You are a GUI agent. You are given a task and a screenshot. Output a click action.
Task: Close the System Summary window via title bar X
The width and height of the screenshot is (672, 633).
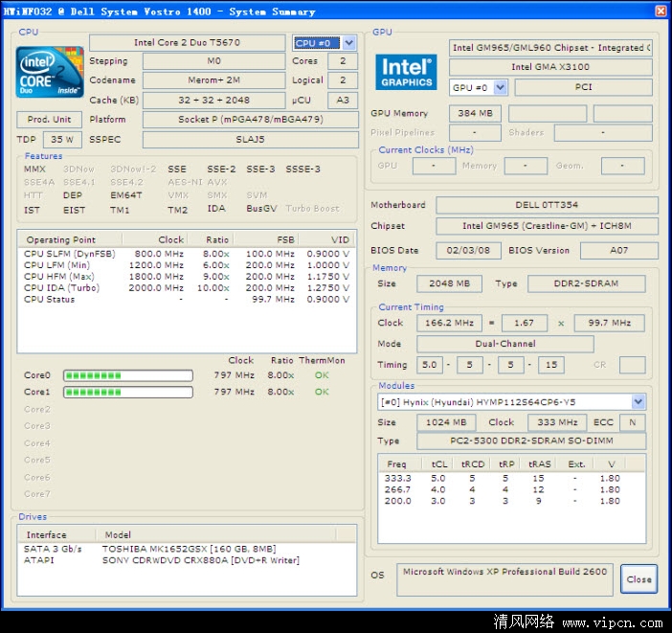point(661,11)
